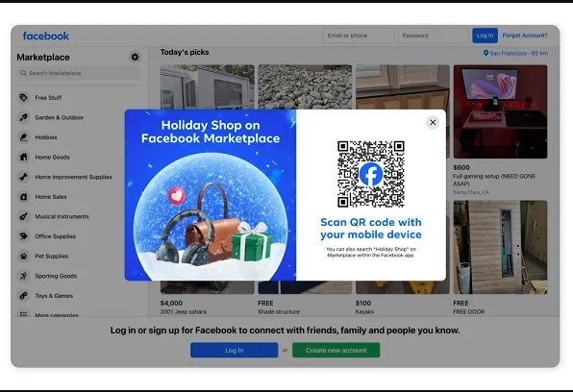This screenshot has width=573, height=392.
Task: Change San Francisco 65 km location
Action: tap(515, 54)
